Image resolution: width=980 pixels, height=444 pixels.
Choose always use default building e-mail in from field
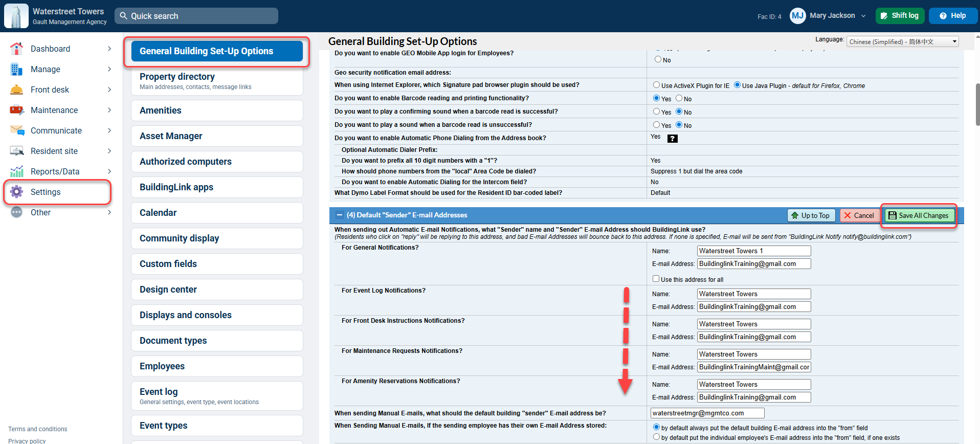656,427
